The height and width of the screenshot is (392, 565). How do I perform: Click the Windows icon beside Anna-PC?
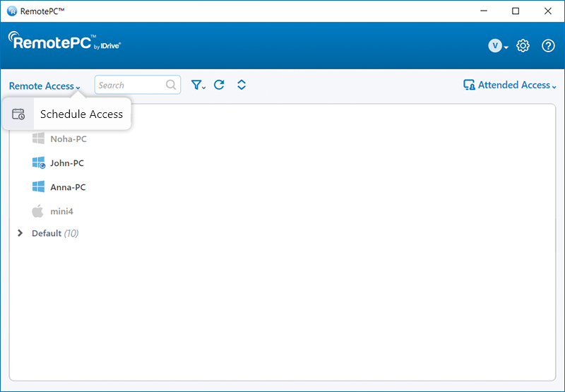pos(38,187)
